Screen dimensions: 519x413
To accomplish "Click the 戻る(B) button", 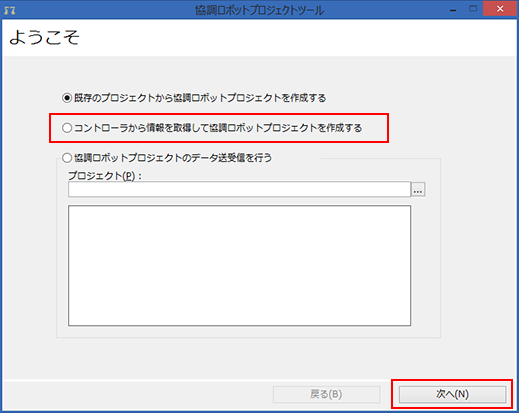I will click(326, 394).
